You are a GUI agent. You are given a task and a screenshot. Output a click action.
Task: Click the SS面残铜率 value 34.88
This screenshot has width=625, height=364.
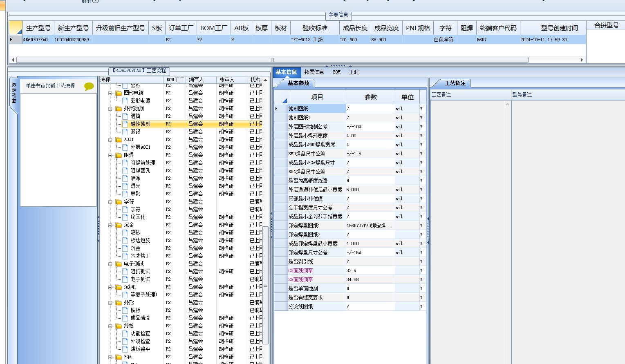coord(370,279)
